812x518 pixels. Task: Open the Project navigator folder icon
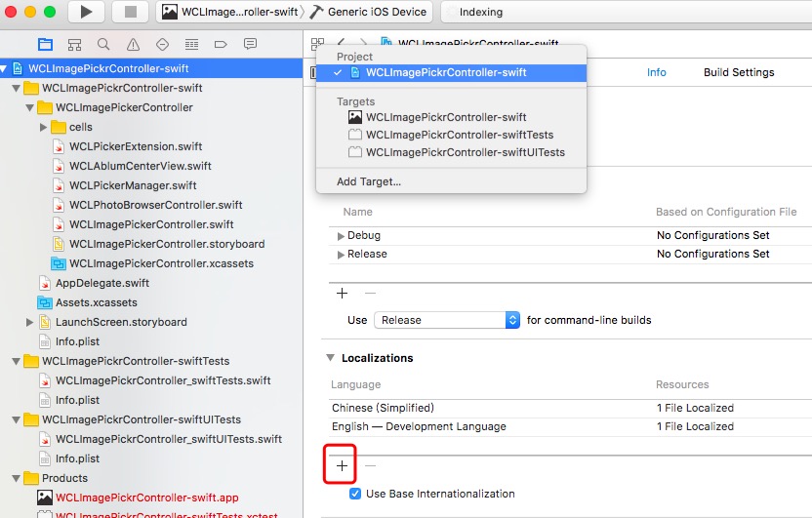click(x=45, y=45)
